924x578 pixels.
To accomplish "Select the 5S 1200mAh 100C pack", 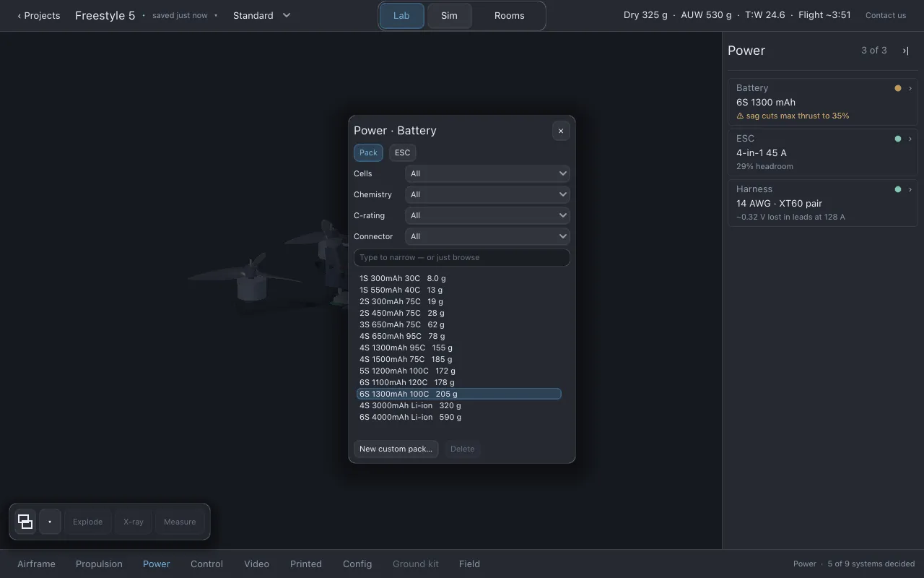I will click(x=459, y=371).
